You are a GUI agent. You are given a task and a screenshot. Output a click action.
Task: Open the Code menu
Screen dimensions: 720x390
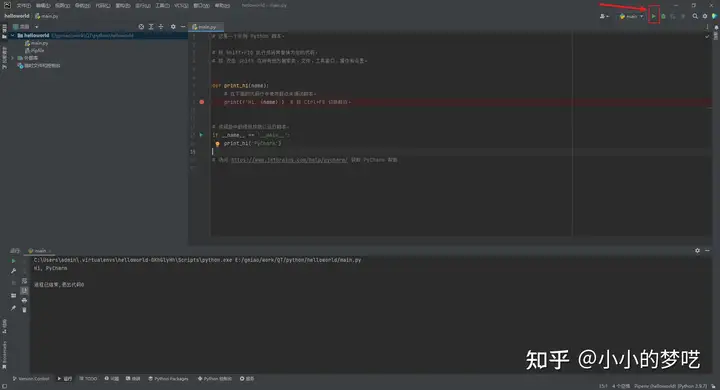102,6
